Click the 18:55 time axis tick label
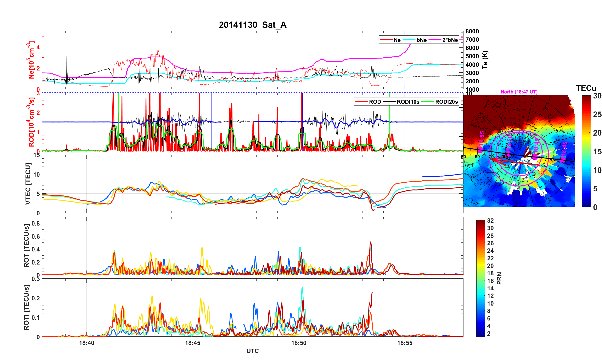This screenshot has width=602, height=364. click(405, 343)
